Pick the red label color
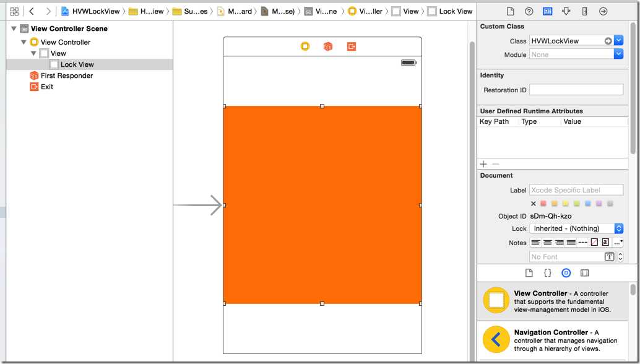Screen dimensions: 640x364 point(543,204)
